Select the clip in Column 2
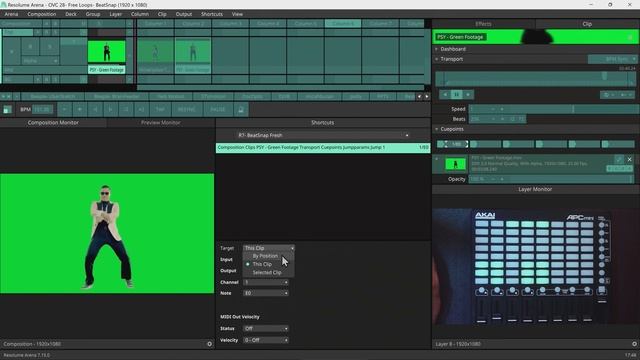 (x=193, y=56)
